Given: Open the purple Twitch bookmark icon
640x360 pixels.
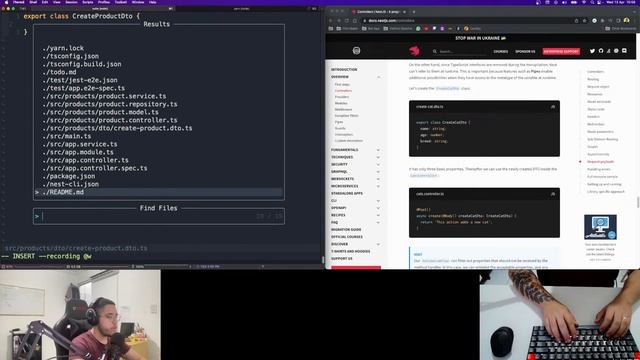Looking at the screenshot, I should pos(442,29).
